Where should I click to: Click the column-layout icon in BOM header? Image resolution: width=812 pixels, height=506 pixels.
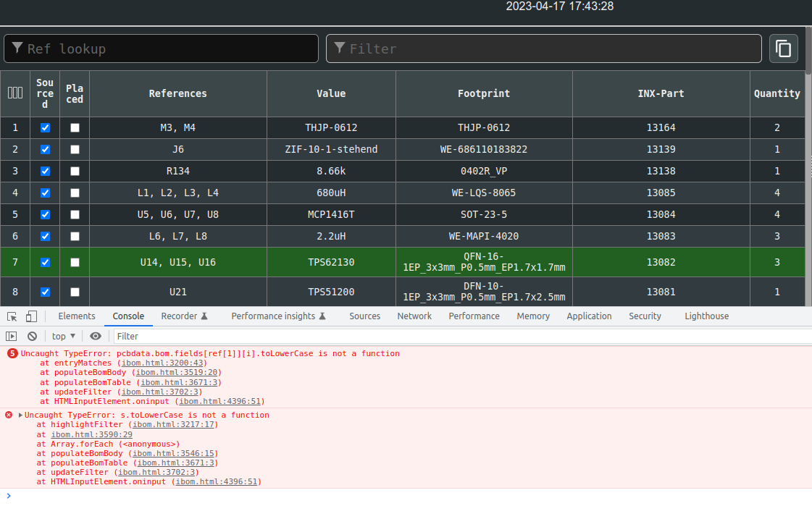coord(15,93)
